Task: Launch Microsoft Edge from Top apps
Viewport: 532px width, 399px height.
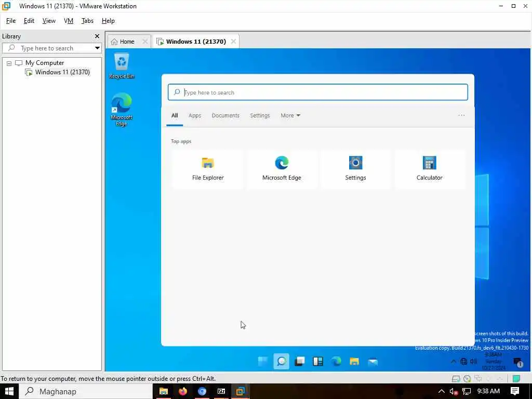Action: 282,169
